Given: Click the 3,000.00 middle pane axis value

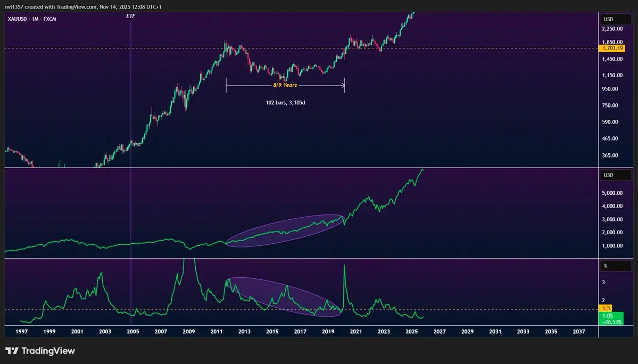Looking at the screenshot, I should [612, 219].
